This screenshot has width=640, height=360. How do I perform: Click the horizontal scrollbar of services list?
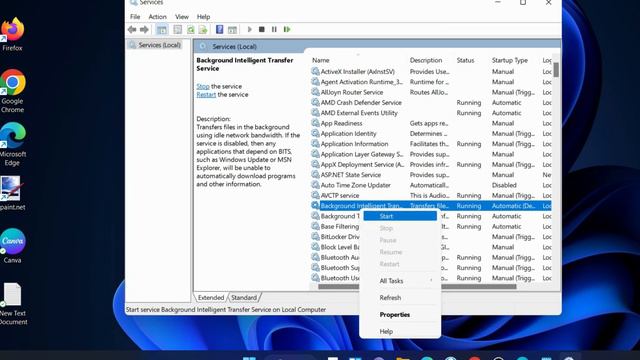417,287
